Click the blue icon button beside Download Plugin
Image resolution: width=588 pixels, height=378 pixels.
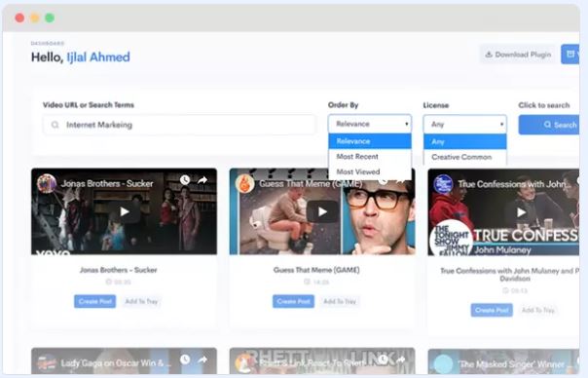pos(570,55)
